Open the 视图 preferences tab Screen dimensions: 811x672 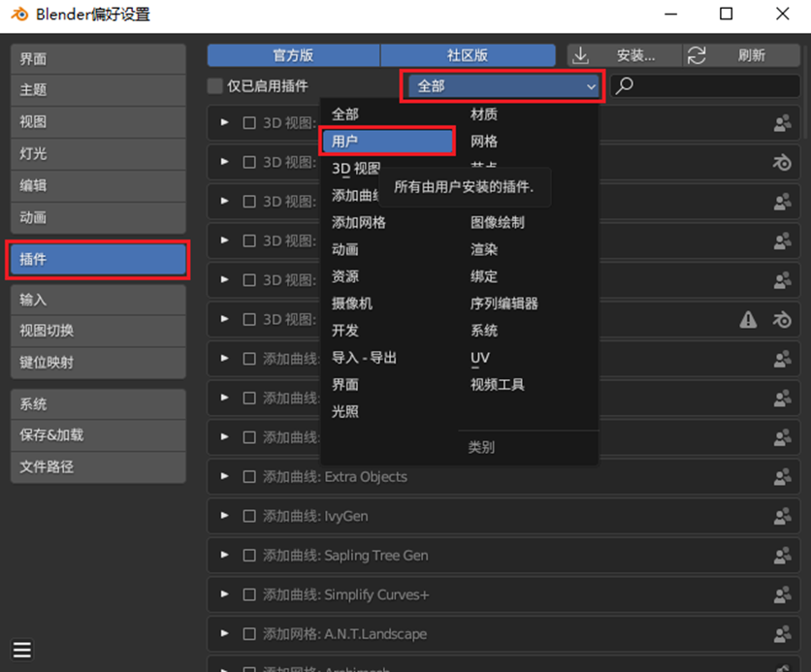[x=98, y=122]
